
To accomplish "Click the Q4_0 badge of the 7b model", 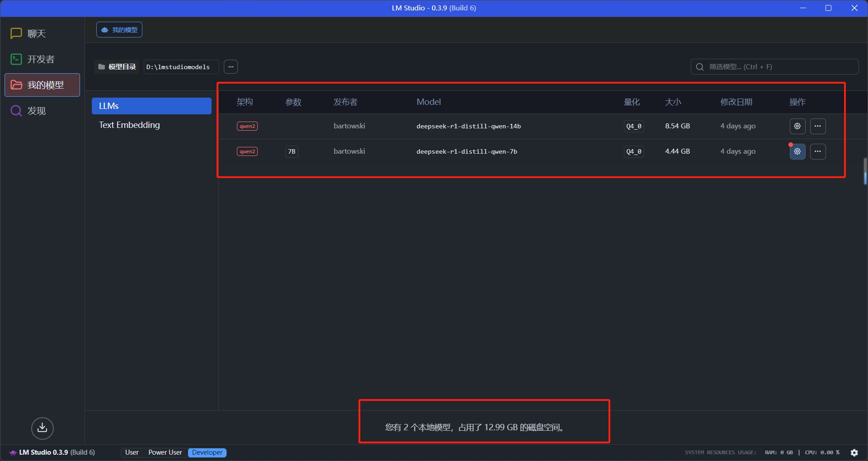I will (x=634, y=151).
